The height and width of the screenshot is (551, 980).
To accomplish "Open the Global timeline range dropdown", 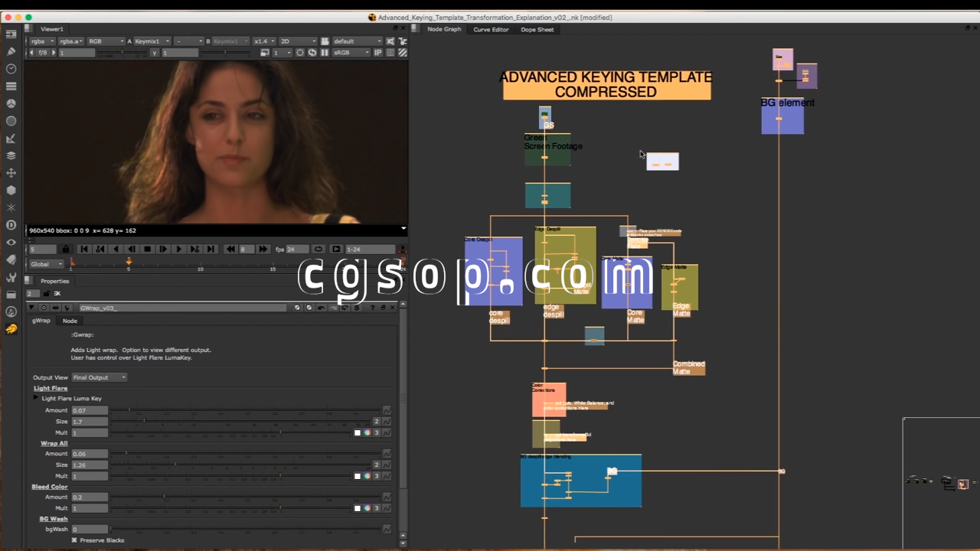I will coord(46,264).
